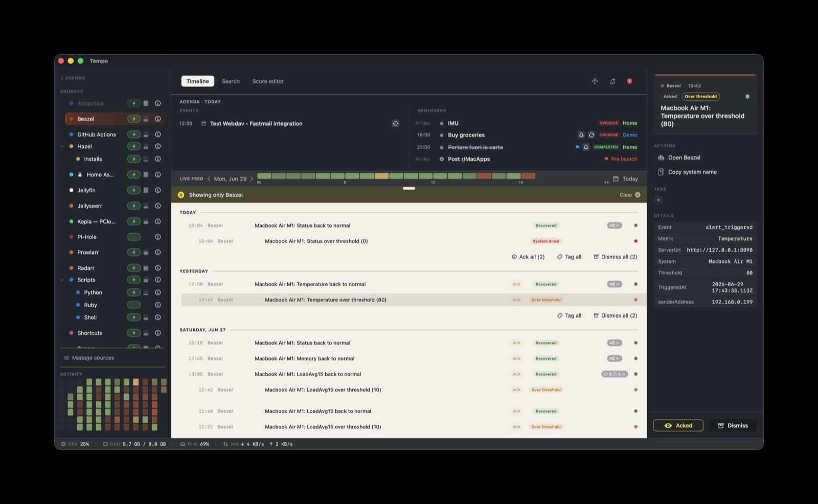The width and height of the screenshot is (818, 504).
Task: Dismiss the selected Beszel alert
Action: [733, 425]
